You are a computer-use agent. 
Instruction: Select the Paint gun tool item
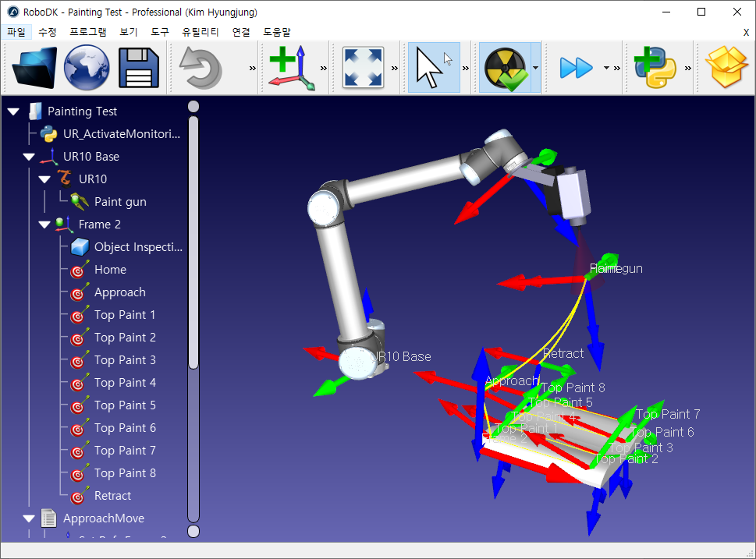coord(120,202)
